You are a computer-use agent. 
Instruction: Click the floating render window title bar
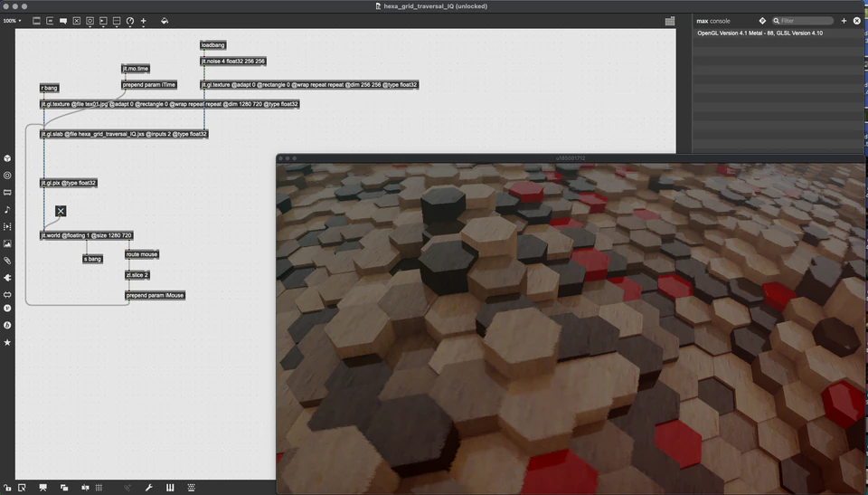(x=571, y=158)
